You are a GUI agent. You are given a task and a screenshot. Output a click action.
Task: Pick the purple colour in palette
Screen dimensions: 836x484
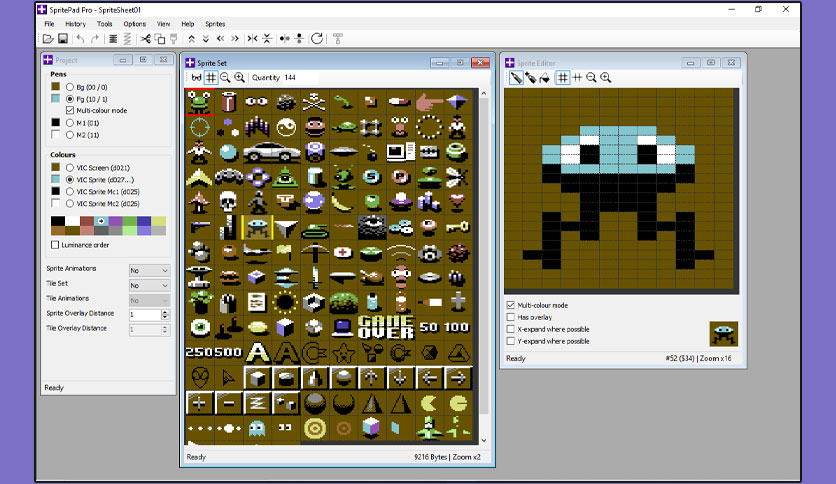click(x=115, y=221)
